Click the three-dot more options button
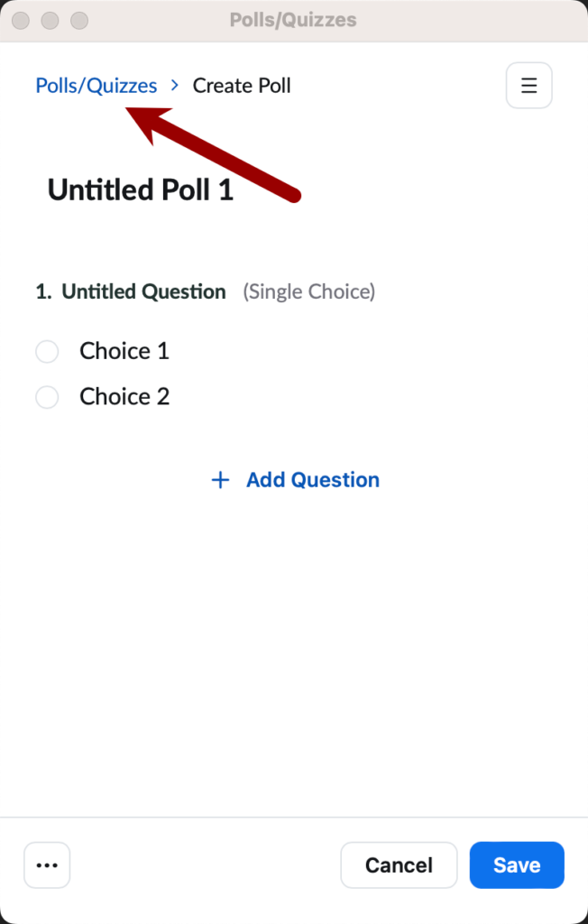 pyautogui.click(x=46, y=864)
